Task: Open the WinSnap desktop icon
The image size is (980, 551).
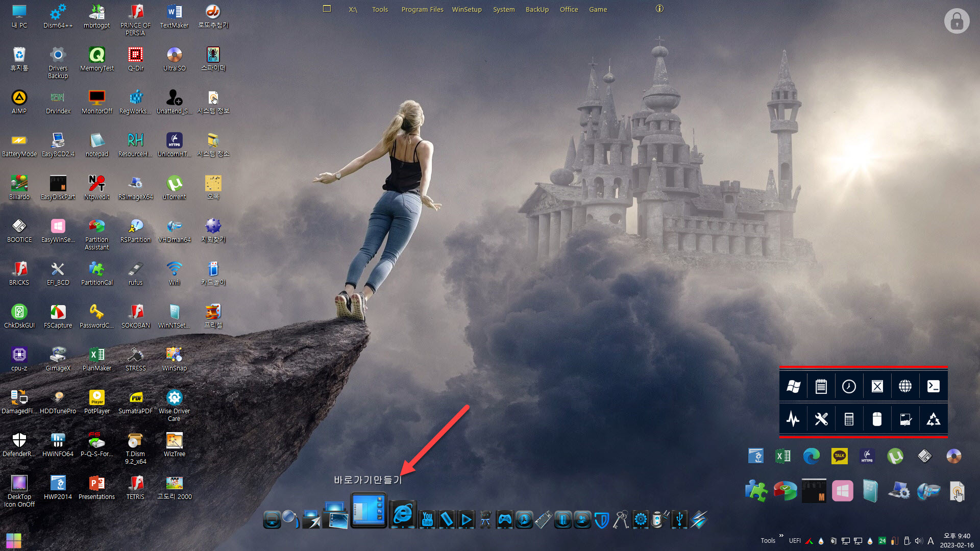Action: coord(174,359)
